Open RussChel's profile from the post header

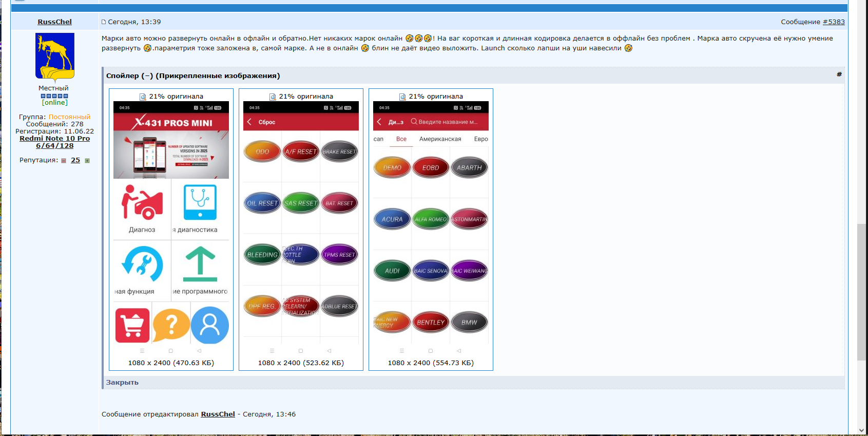pyautogui.click(x=54, y=22)
